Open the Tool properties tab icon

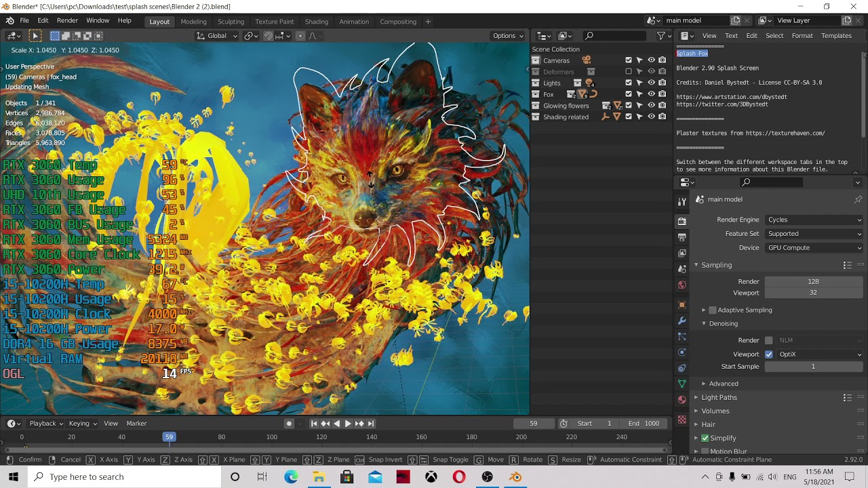pyautogui.click(x=682, y=202)
